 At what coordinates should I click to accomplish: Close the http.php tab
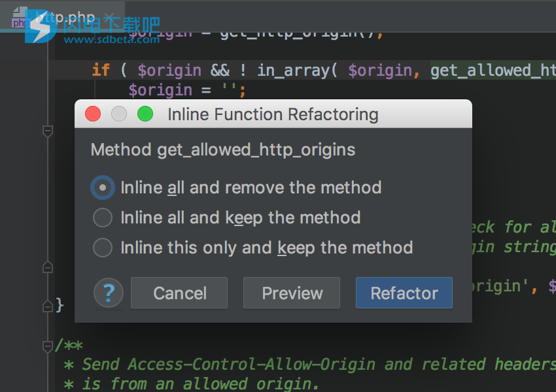(x=111, y=18)
